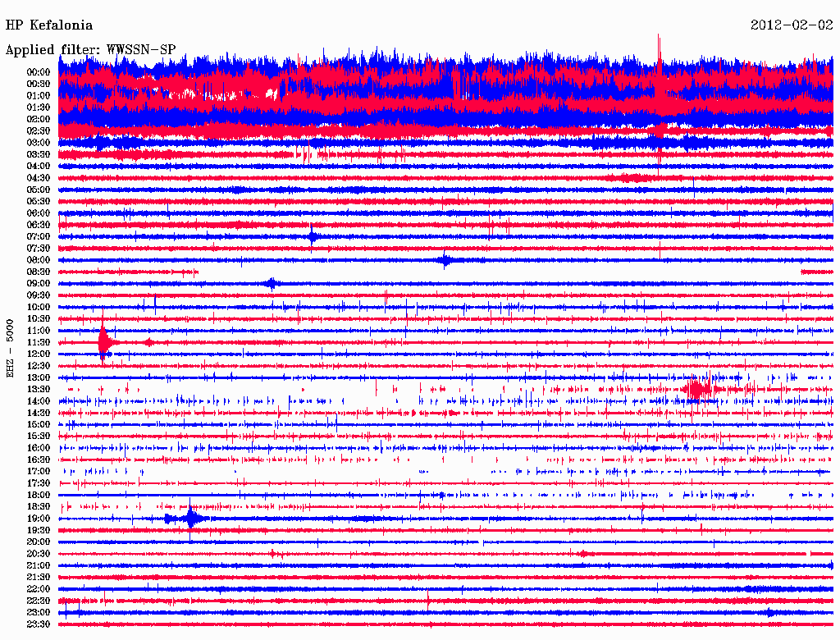The height and width of the screenshot is (640, 840).
Task: Click the 14:00 time label
Action: click(38, 401)
